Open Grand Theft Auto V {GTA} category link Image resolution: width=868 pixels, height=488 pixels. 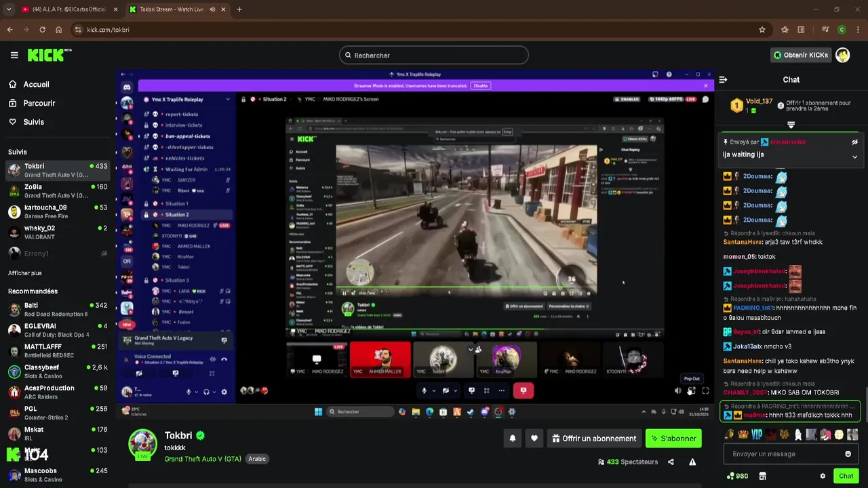click(203, 459)
